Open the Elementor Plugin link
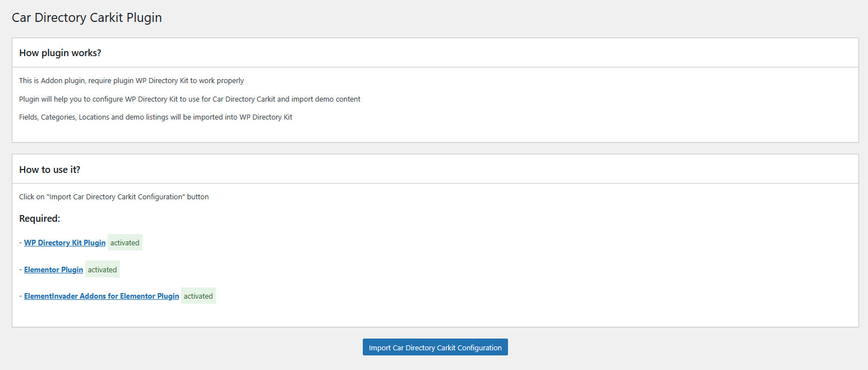 click(x=53, y=269)
